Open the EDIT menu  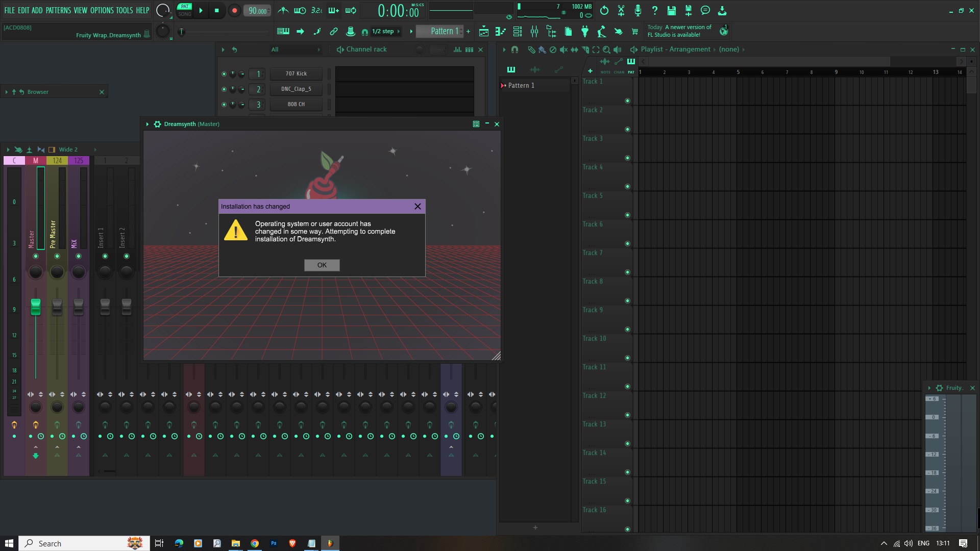pos(23,10)
